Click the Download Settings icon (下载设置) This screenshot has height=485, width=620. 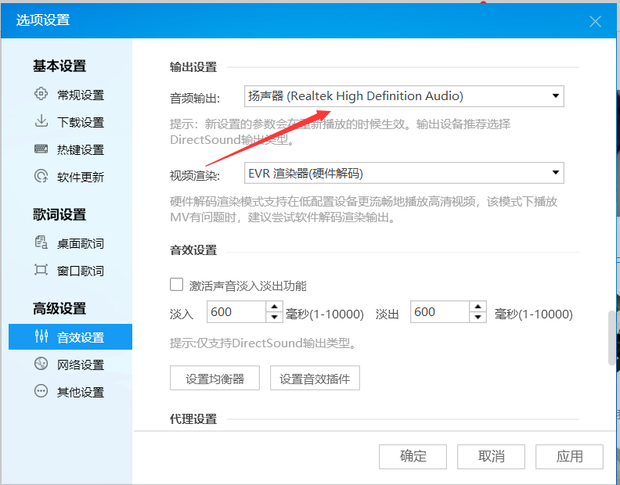pyautogui.click(x=41, y=122)
